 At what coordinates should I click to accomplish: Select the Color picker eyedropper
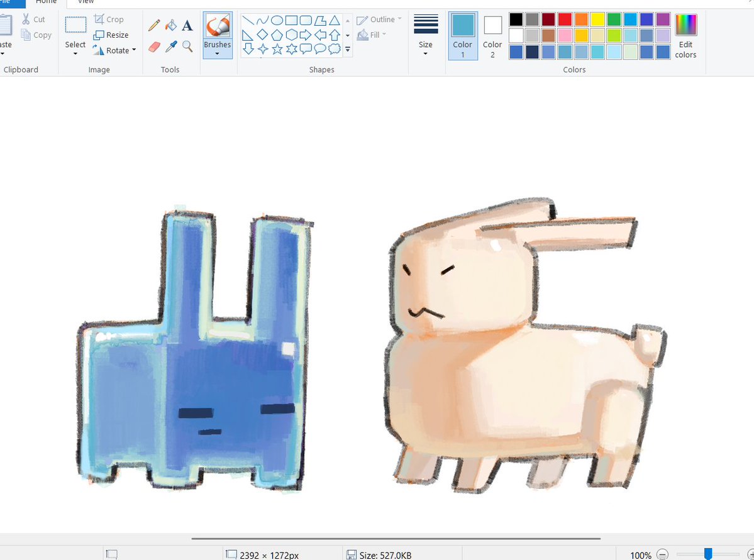tap(170, 47)
